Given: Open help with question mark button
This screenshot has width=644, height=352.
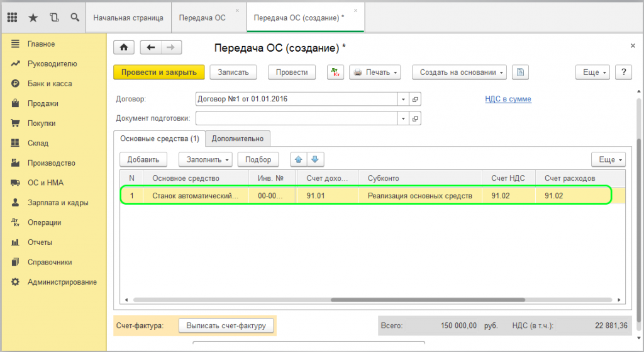Looking at the screenshot, I should (x=623, y=72).
